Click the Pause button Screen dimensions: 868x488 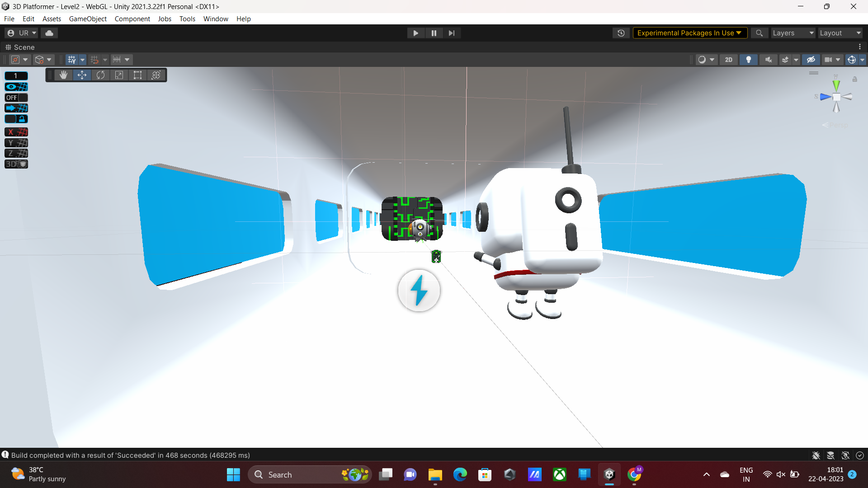pyautogui.click(x=434, y=33)
